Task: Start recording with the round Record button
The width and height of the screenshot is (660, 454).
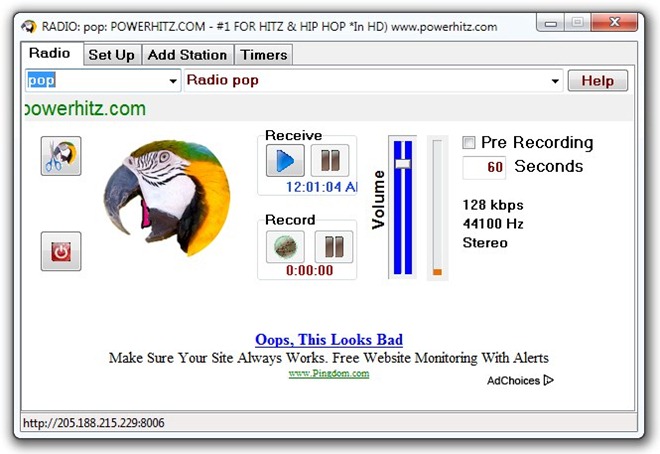Action: (x=285, y=247)
